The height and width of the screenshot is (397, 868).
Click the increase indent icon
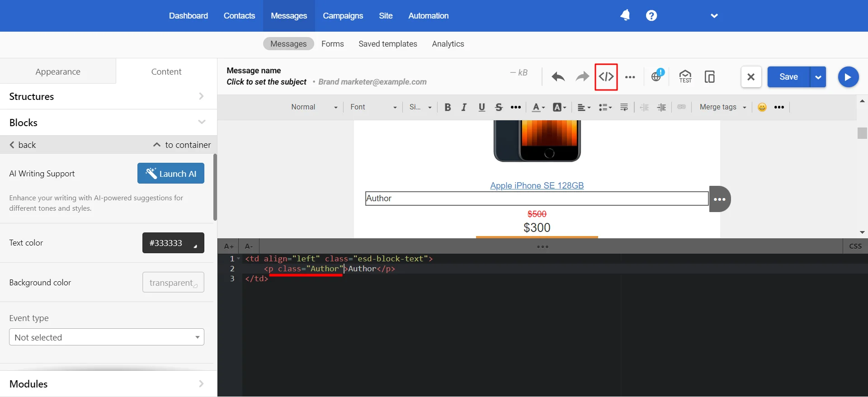coord(661,107)
